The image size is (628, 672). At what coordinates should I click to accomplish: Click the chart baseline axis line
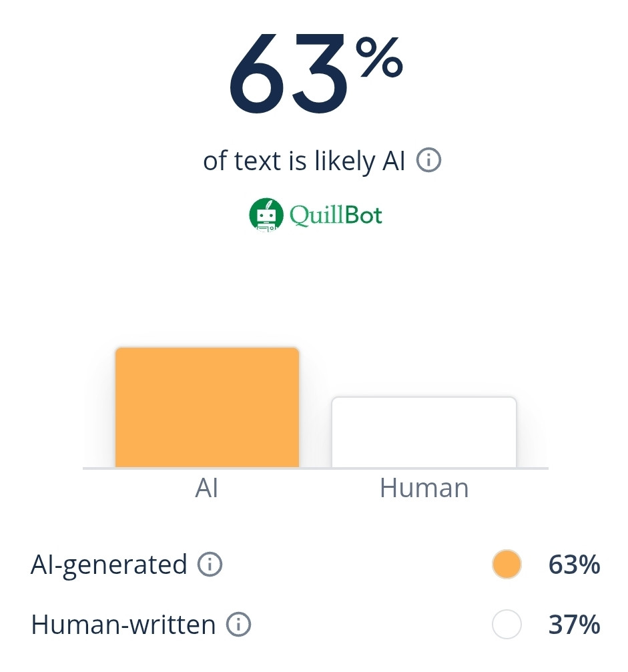coord(316,468)
